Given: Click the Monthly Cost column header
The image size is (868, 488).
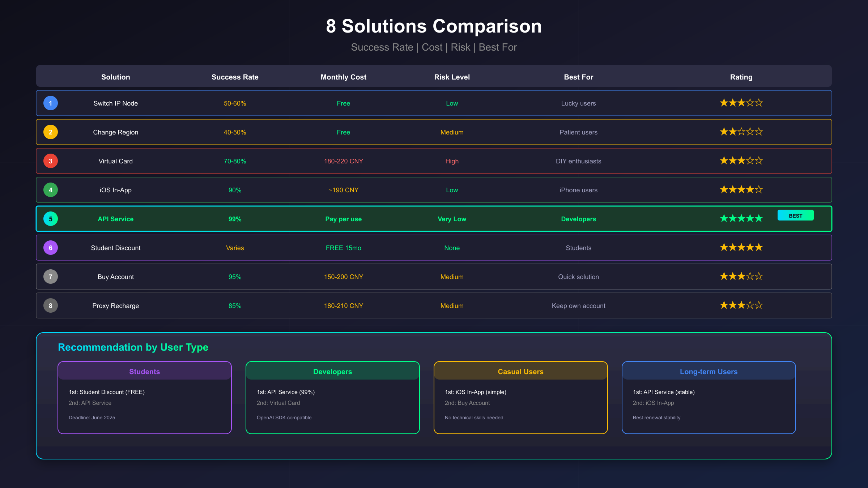Looking at the screenshot, I should tap(343, 77).
